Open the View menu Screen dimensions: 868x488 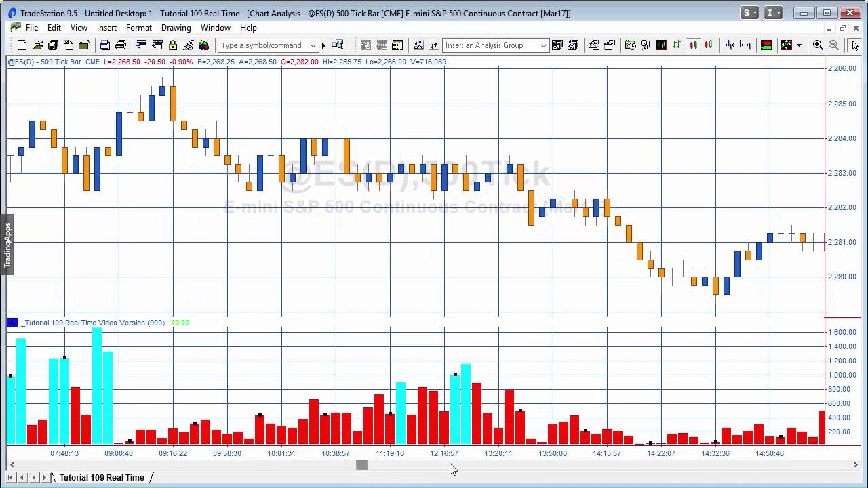tap(79, 28)
